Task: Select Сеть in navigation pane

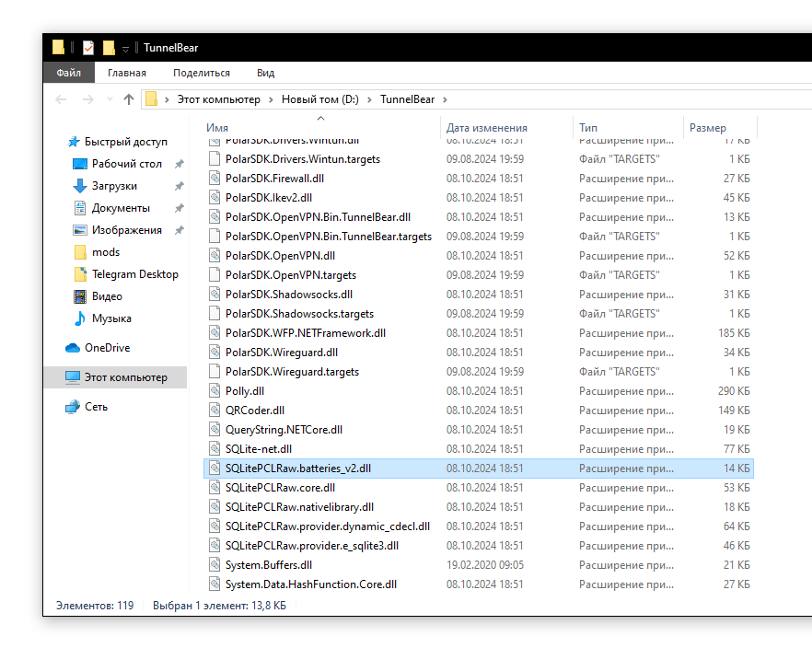Action: pos(97,407)
